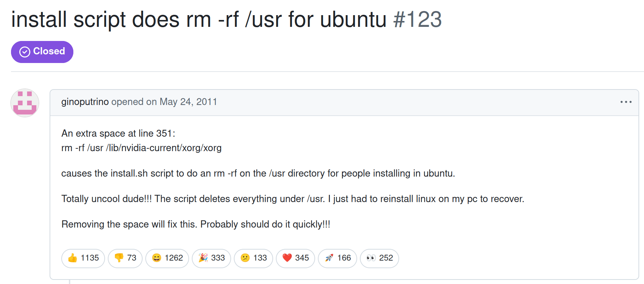The height and width of the screenshot is (284, 644).
Task: Click the purple Closed status badge
Action: [x=42, y=52]
